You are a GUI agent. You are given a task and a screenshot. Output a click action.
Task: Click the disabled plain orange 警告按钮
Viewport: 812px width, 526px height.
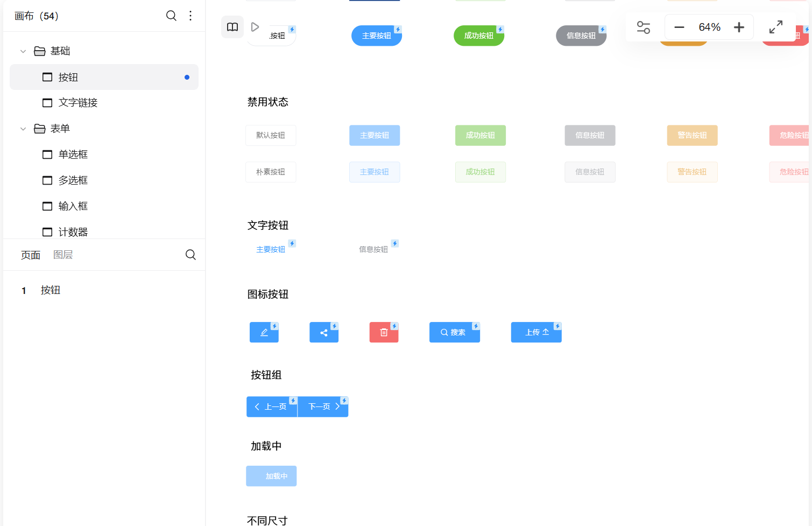[692, 172]
